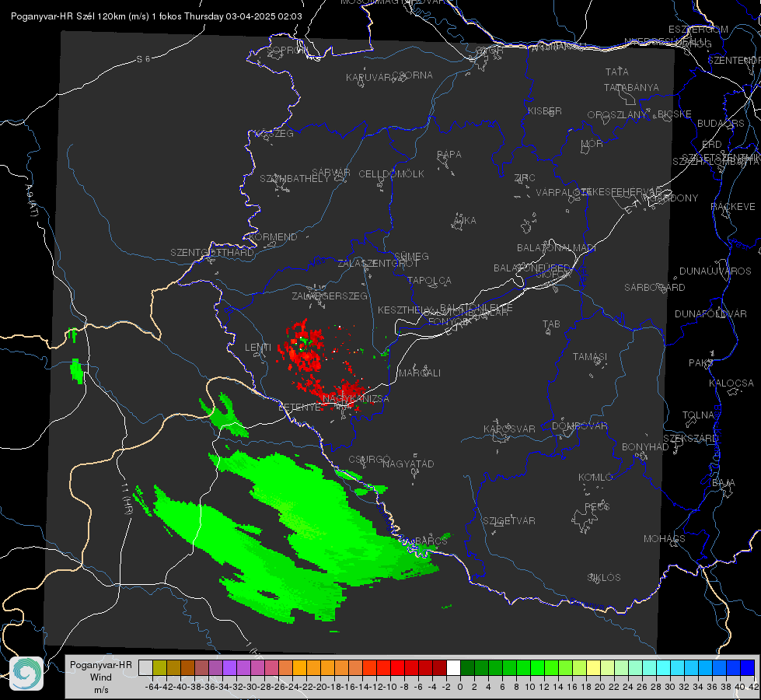Screen dimensions: 761x700
Task: Click the ZALASZENTGROT label
Action: pyautogui.click(x=378, y=264)
